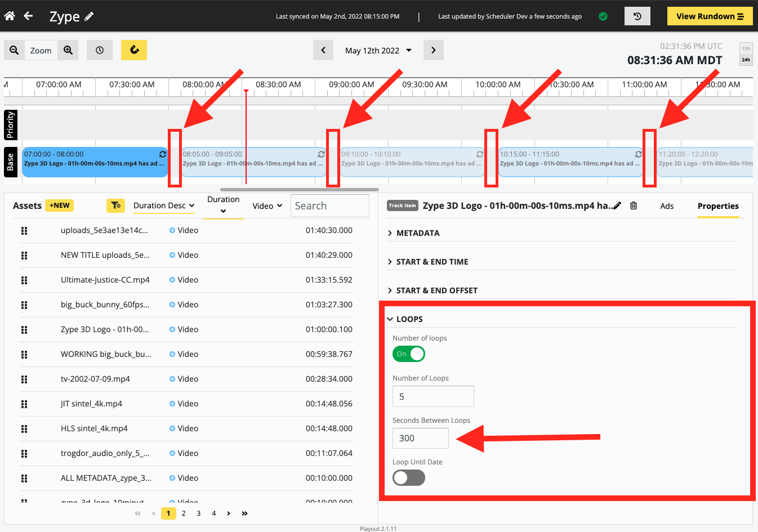Click loop icon on 10:15:00 track item

(x=638, y=154)
